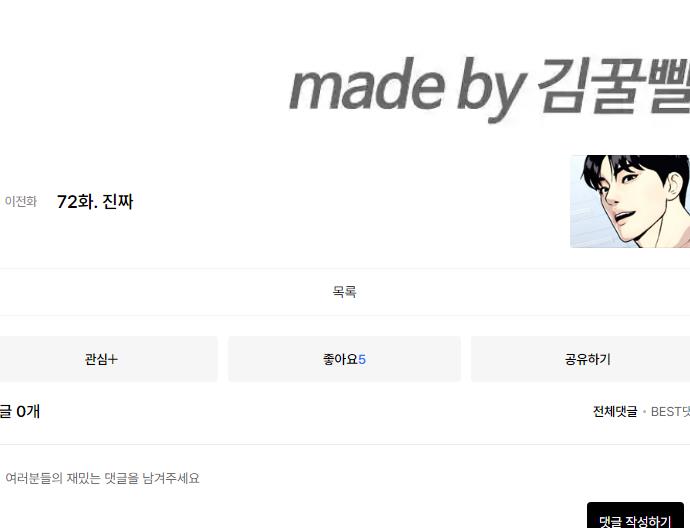690x528 pixels.
Task: Go to the previous episode via 이전화
Action: tap(20, 202)
